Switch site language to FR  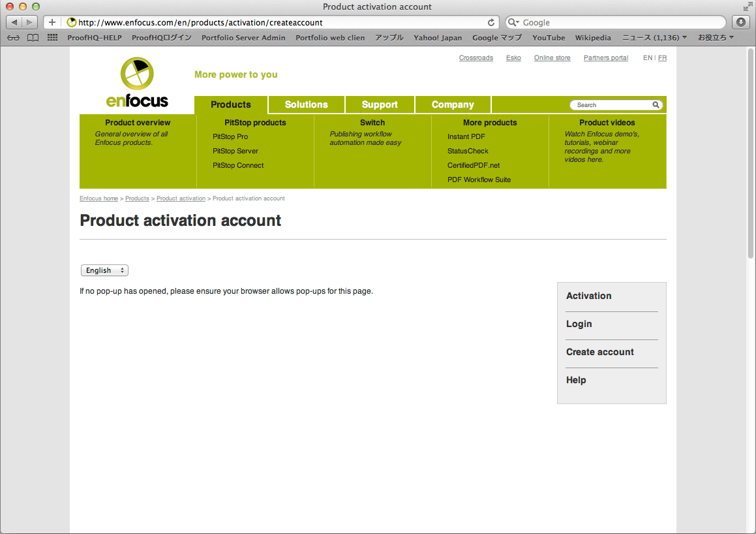click(662, 58)
